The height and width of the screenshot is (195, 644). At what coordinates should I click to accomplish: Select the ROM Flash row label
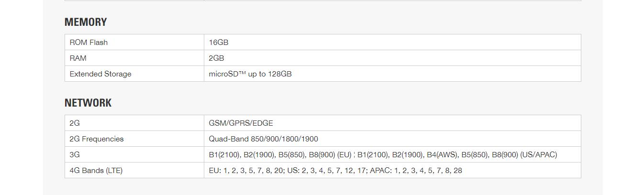point(89,43)
